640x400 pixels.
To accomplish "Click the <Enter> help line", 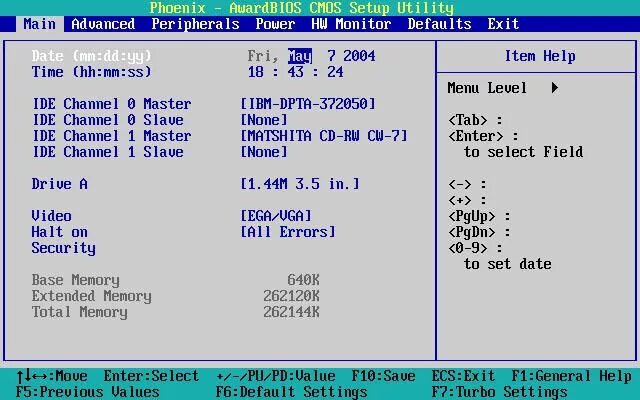I will tap(483, 136).
